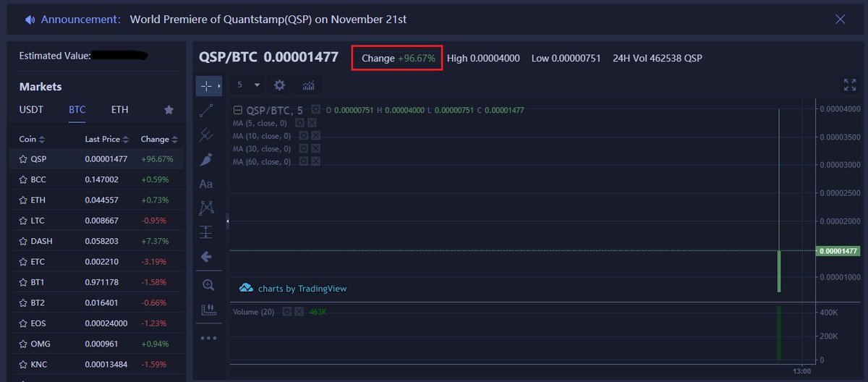Collapse the QSP/BTC indicator legend
868x382 pixels.
point(237,111)
